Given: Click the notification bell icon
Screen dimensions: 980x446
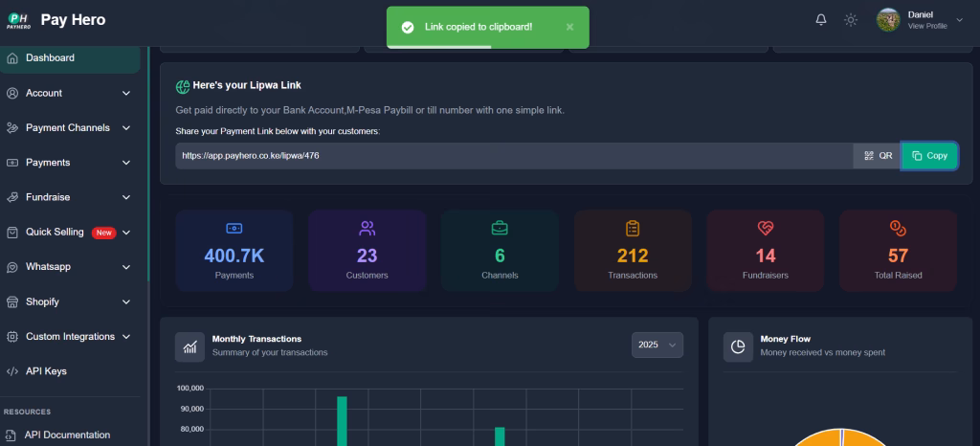Looking at the screenshot, I should (820, 20).
